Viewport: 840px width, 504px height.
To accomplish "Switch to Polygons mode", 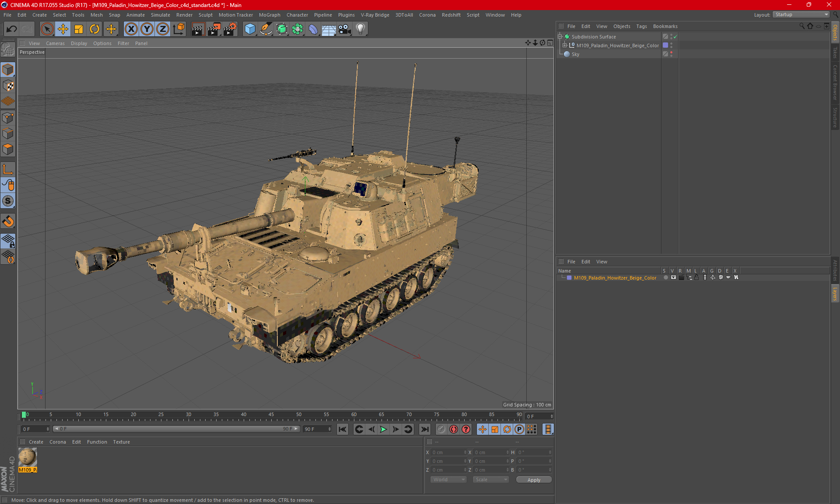I will [8, 149].
